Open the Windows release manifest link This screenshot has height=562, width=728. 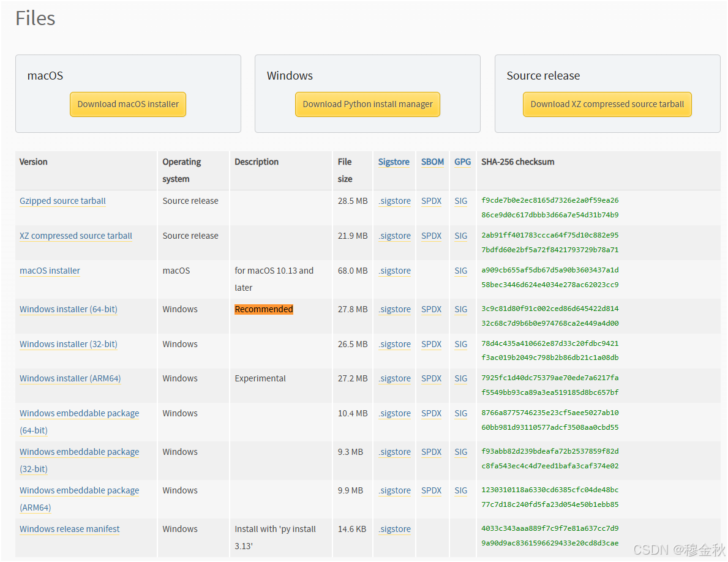(70, 529)
